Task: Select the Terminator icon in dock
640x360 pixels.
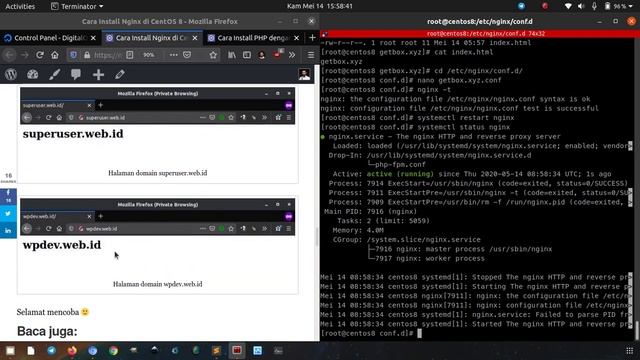Action: [237, 350]
